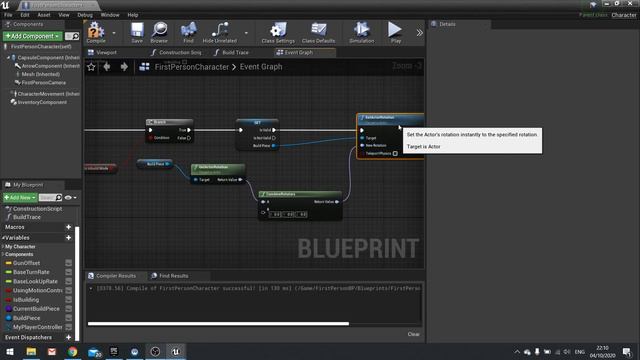
Task: Click the Play toolbar icon
Action: coord(395,32)
